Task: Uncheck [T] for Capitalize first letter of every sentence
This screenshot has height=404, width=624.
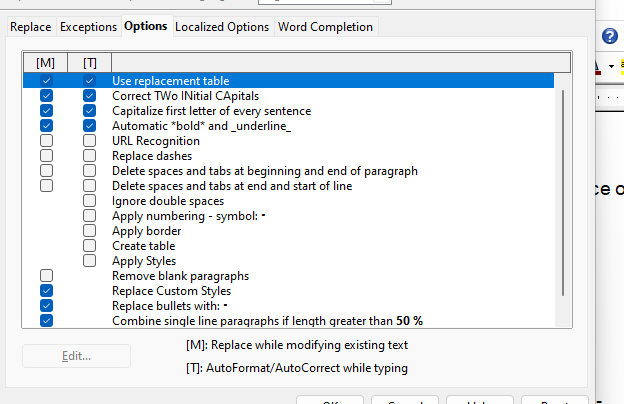Action: click(x=89, y=111)
